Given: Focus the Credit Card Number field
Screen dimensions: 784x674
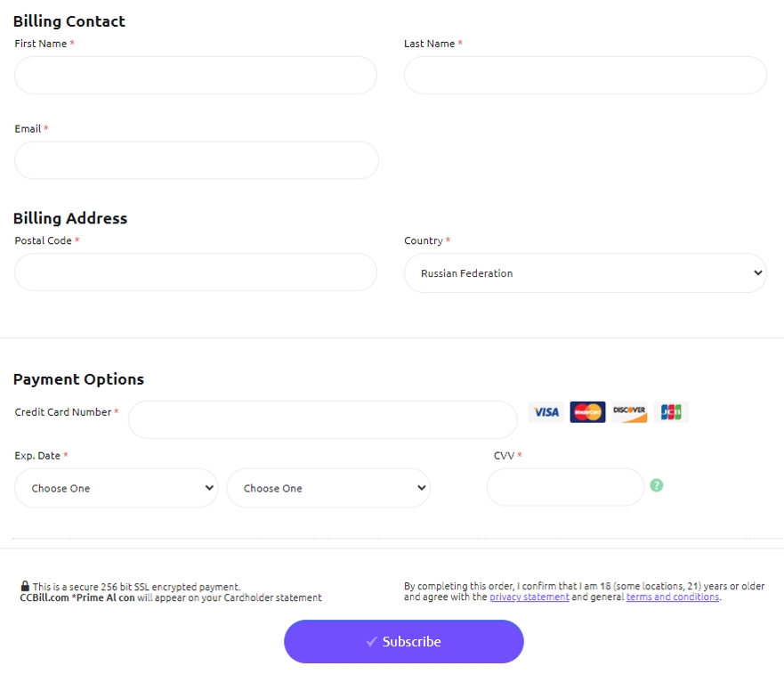Looking at the screenshot, I should coord(323,420).
